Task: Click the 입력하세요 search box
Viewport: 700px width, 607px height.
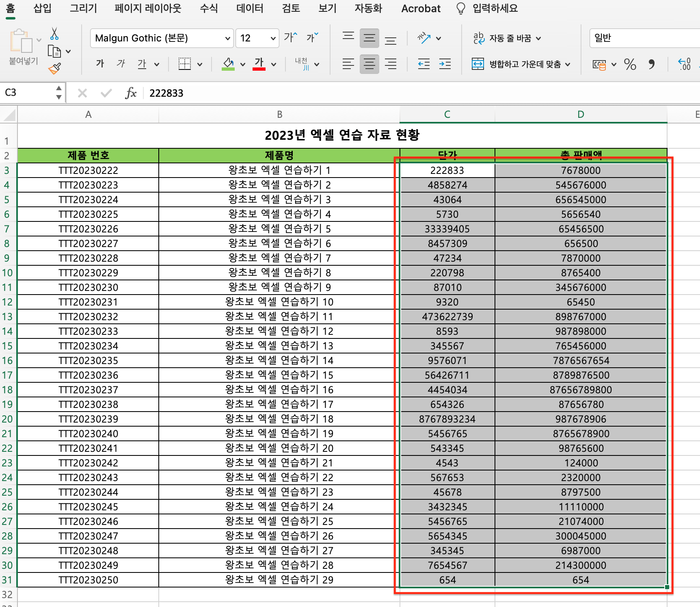Action: coord(495,9)
